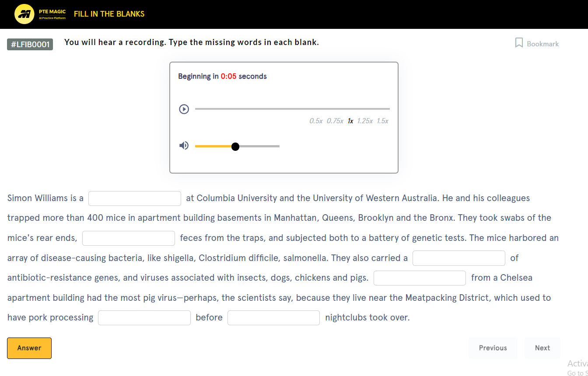Click the volume slider handle
This screenshot has height=376, width=588.
[x=235, y=146]
